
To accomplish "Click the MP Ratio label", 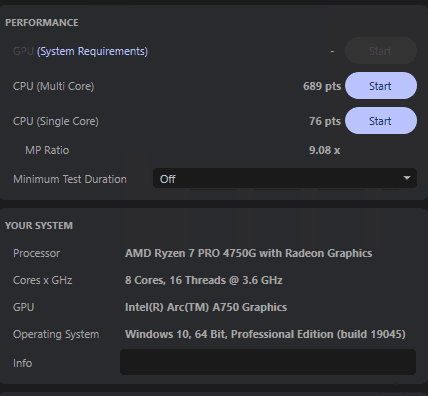I will tap(47, 150).
